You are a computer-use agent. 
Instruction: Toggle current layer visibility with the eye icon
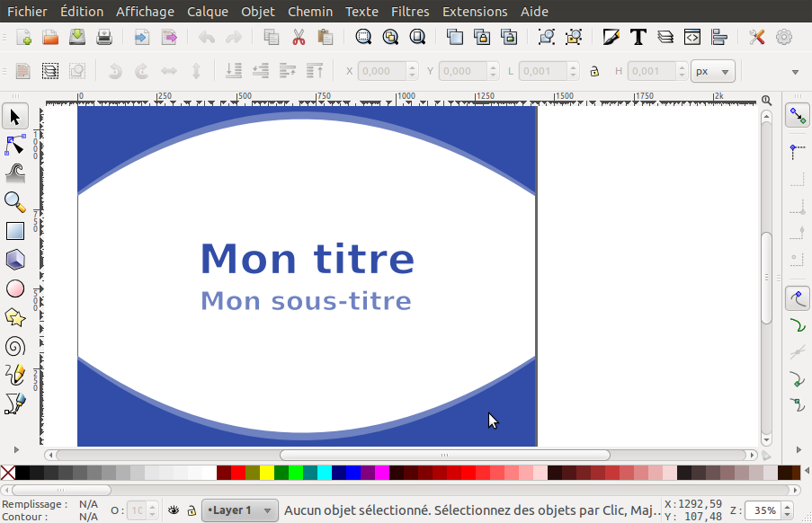tap(172, 510)
